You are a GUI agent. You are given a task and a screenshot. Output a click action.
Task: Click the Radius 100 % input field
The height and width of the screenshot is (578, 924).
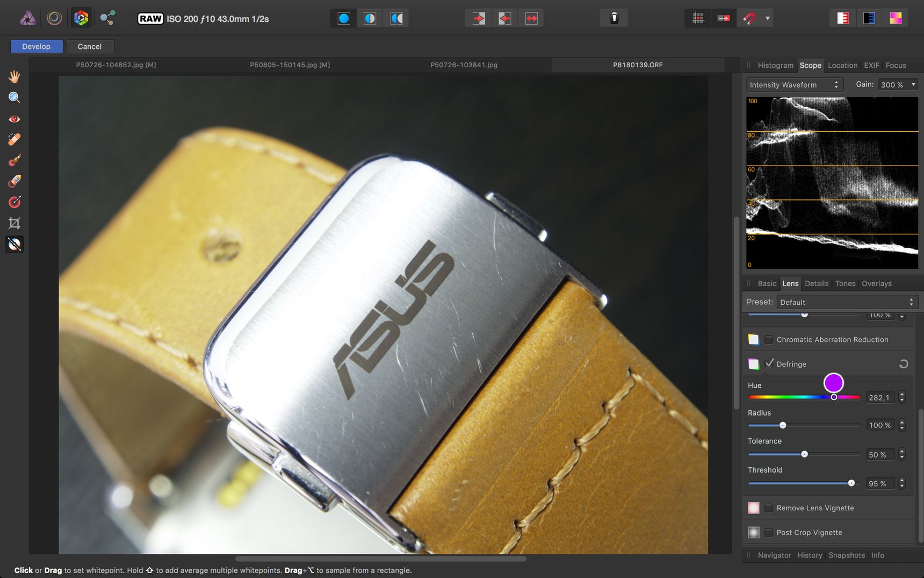click(x=880, y=425)
